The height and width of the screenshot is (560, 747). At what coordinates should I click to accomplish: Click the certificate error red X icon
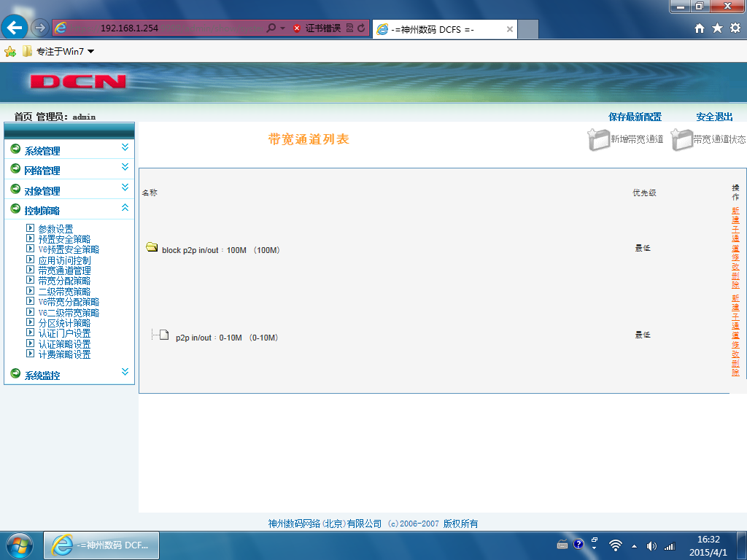click(297, 28)
